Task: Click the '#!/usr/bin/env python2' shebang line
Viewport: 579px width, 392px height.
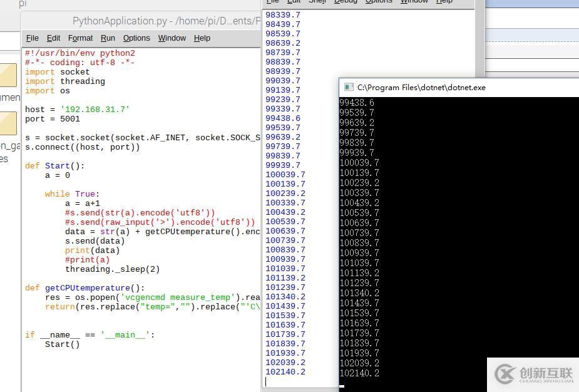Action: [x=80, y=53]
